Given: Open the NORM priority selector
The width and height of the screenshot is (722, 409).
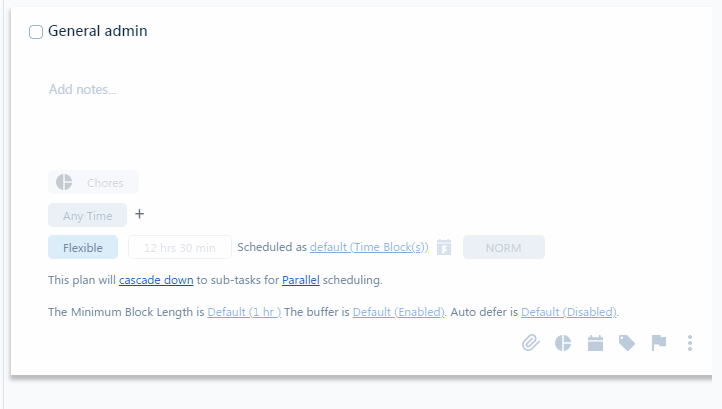Looking at the screenshot, I should [504, 247].
